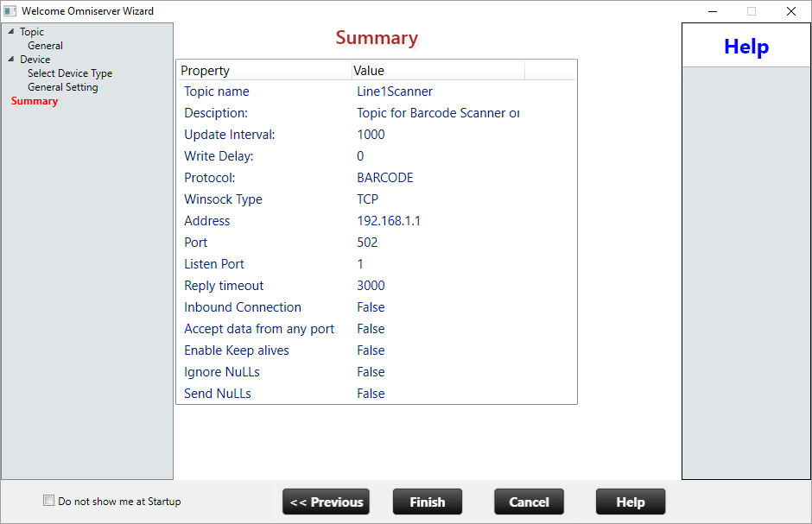
Task: Click the blue Help panel heading
Action: pos(745,47)
